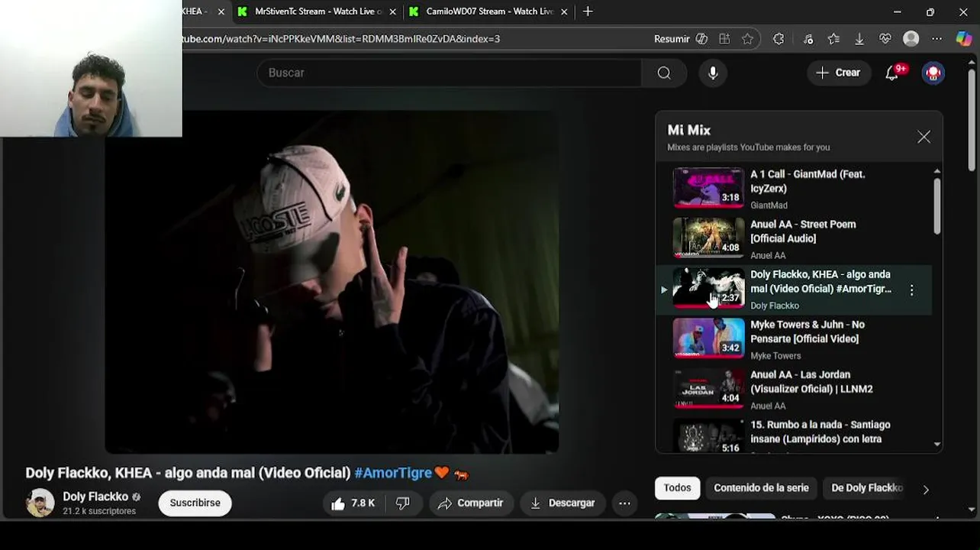
Task: Select 'Anuel AA - Street Poem' title
Action: tap(803, 231)
